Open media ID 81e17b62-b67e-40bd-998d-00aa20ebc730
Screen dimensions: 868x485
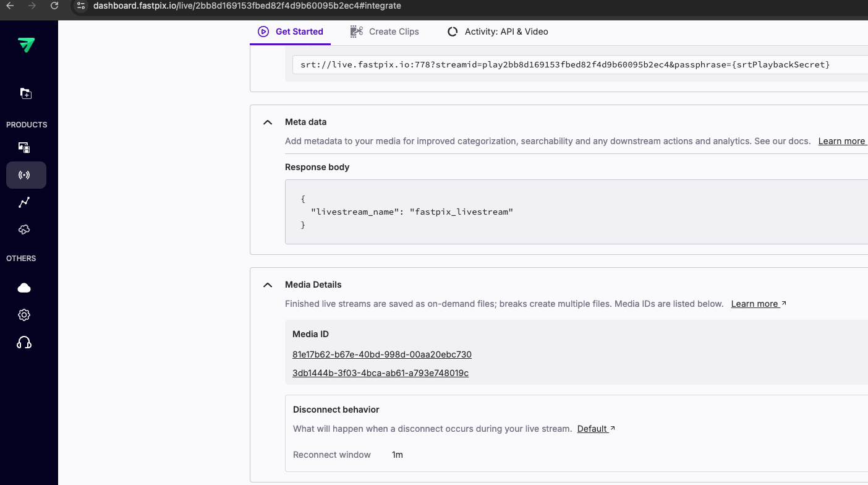click(x=382, y=354)
